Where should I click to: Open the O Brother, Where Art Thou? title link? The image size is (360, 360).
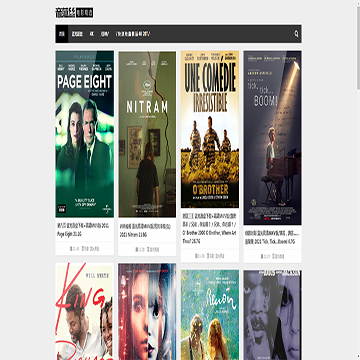tap(210, 229)
